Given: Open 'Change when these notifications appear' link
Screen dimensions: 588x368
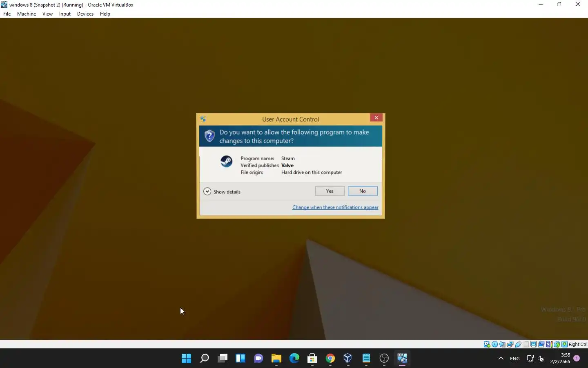Looking at the screenshot, I should [x=335, y=207].
